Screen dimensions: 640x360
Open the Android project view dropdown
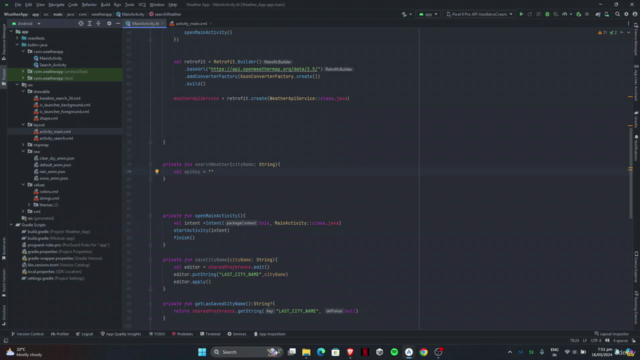click(x=26, y=24)
